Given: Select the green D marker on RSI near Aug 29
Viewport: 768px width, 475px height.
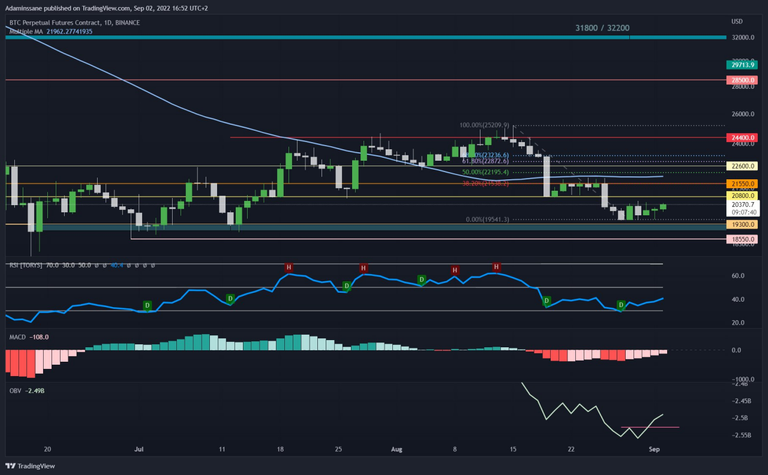Looking at the screenshot, I should [621, 305].
